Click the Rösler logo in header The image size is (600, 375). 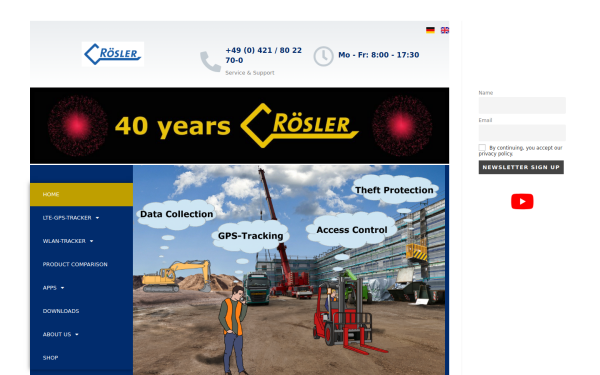(x=113, y=54)
